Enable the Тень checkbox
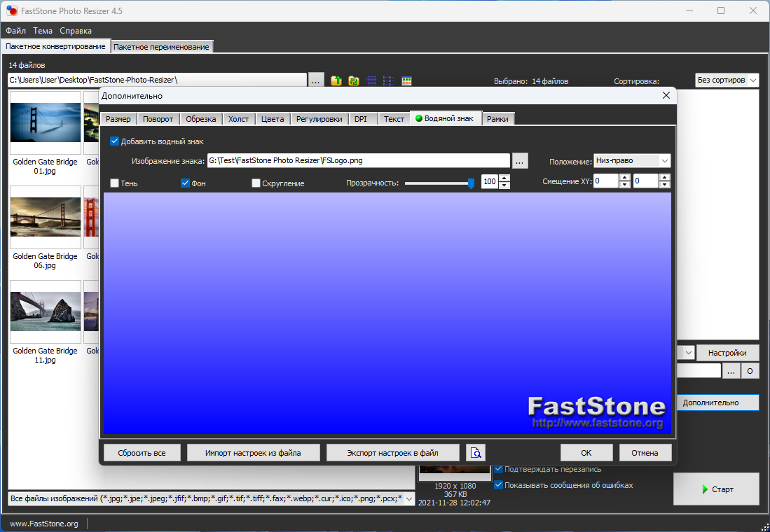This screenshot has width=770, height=532. [115, 183]
